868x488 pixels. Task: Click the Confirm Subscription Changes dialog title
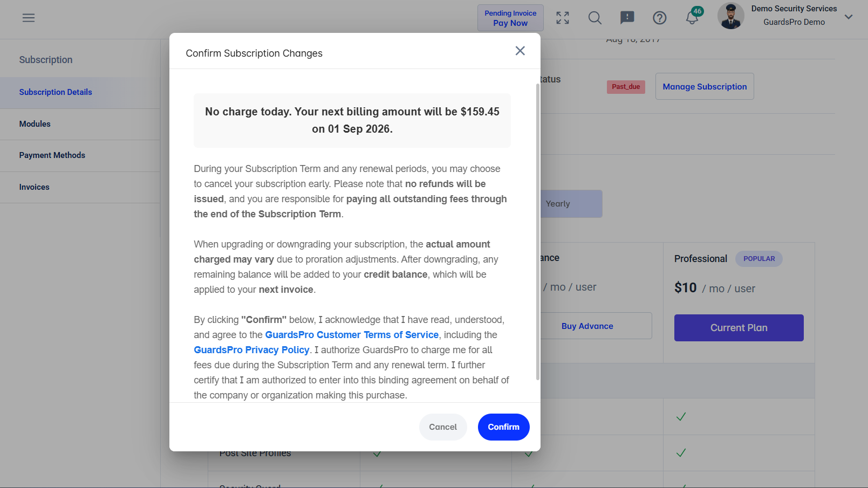(x=254, y=53)
